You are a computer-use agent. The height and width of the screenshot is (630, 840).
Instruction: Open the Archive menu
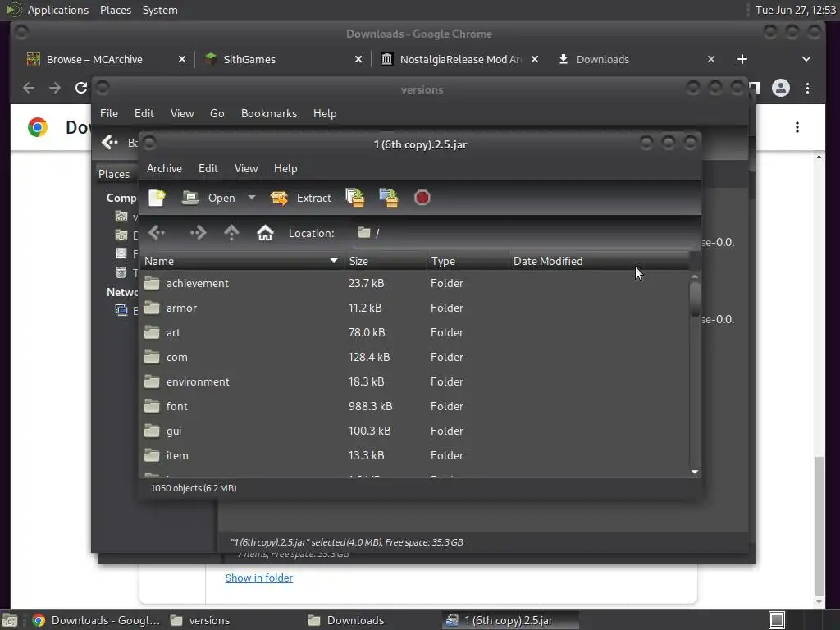pos(164,168)
